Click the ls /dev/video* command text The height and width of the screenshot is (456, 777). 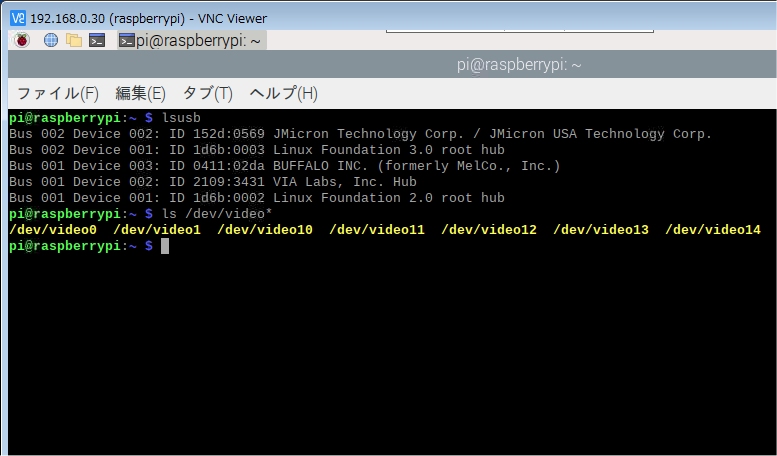(x=217, y=214)
